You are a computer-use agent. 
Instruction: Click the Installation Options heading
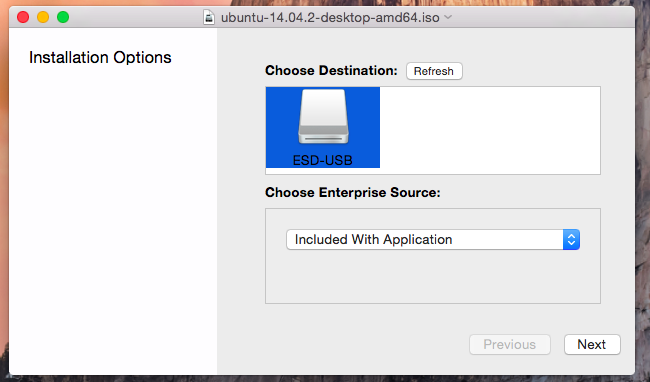pyautogui.click(x=100, y=58)
